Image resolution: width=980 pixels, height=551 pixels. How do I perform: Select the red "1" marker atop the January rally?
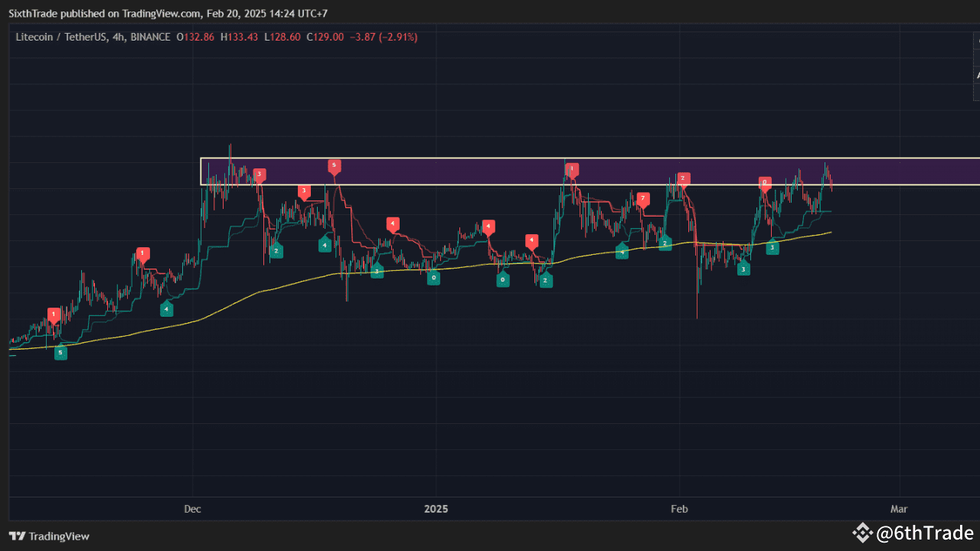571,169
